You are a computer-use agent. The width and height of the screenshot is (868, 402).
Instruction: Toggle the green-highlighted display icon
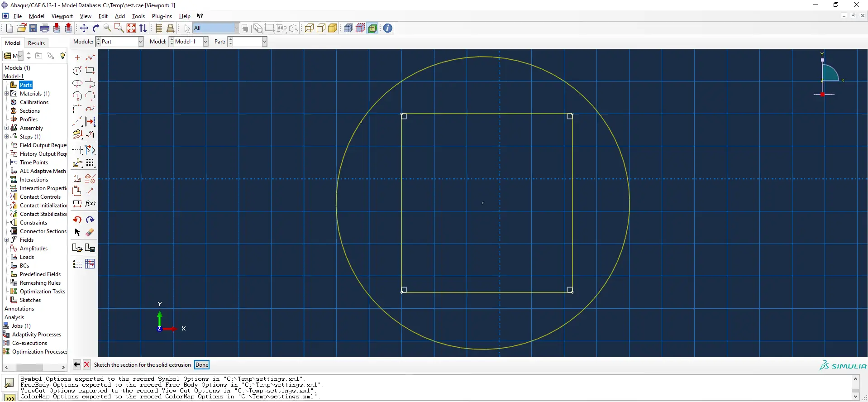[x=372, y=28]
